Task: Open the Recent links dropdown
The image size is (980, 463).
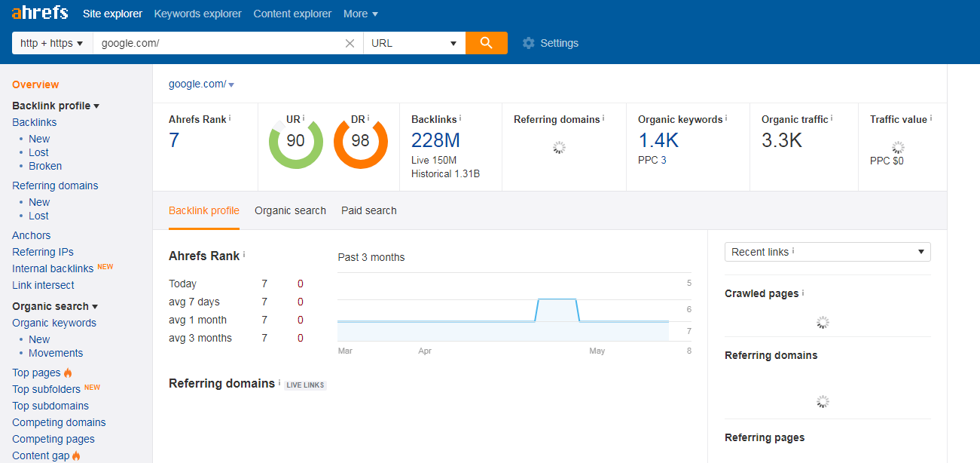Action: (828, 252)
